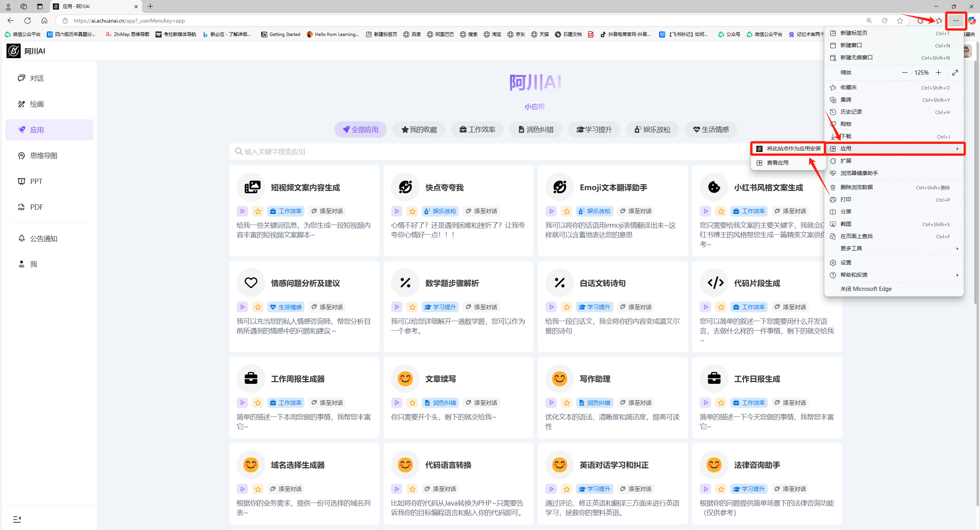The height and width of the screenshot is (530, 980).
Task: Click the 代码片段生成 app icon
Action: 714,283
